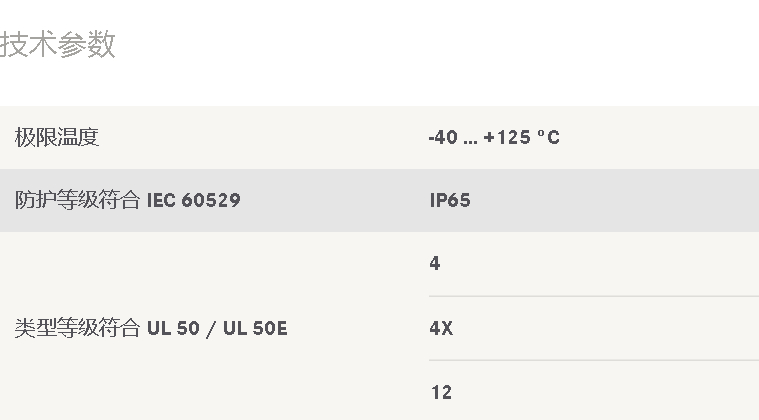Select the 类型等级符合 UL 50 / UL 50E label

pyautogui.click(x=151, y=328)
